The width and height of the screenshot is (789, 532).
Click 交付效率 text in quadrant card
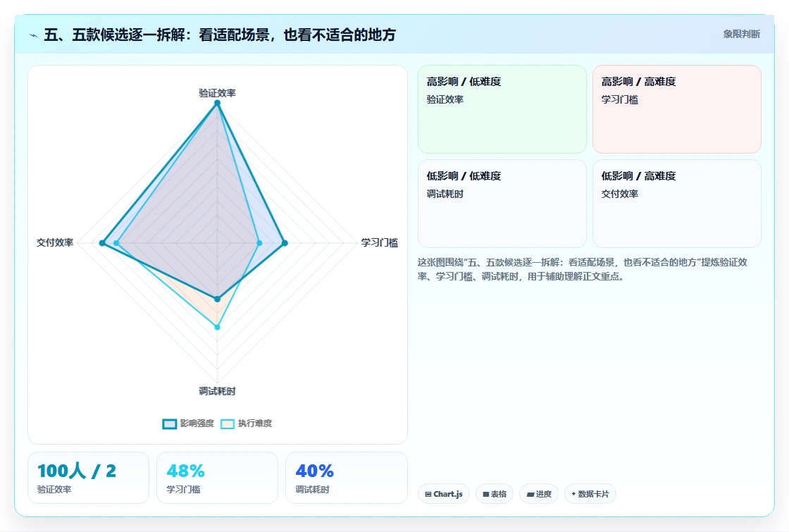619,194
